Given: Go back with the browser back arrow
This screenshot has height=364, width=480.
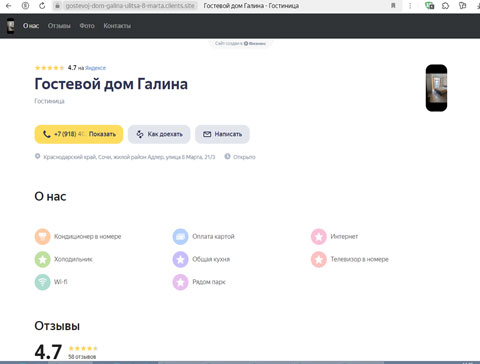Looking at the screenshot, I should point(8,6).
